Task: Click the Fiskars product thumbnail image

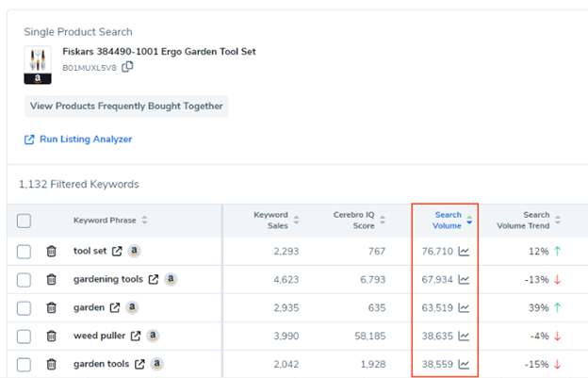Action: [38, 64]
